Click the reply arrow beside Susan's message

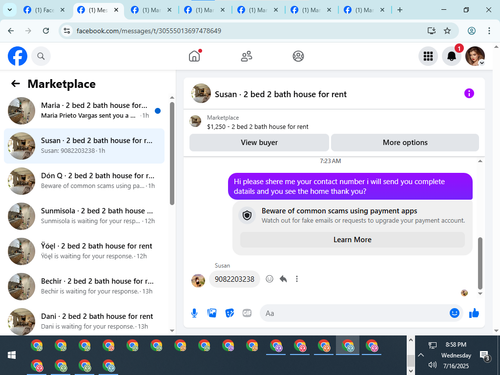click(x=283, y=279)
